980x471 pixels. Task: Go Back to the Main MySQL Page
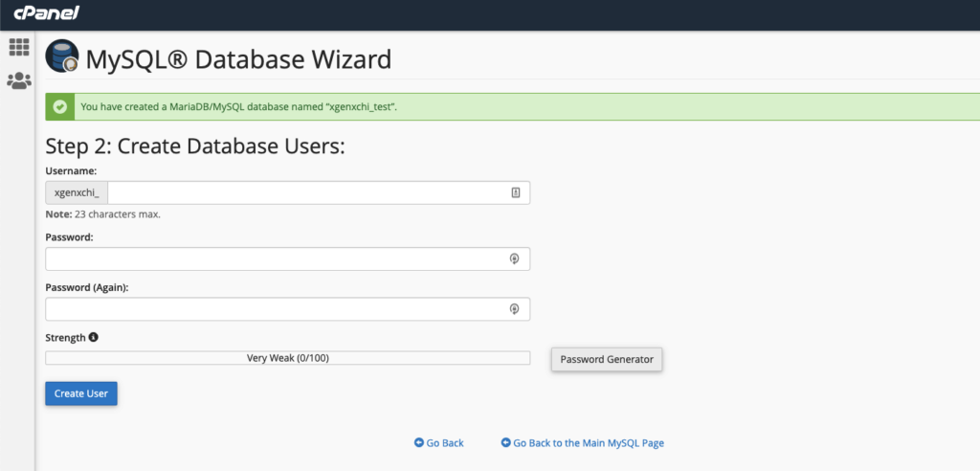(x=589, y=443)
